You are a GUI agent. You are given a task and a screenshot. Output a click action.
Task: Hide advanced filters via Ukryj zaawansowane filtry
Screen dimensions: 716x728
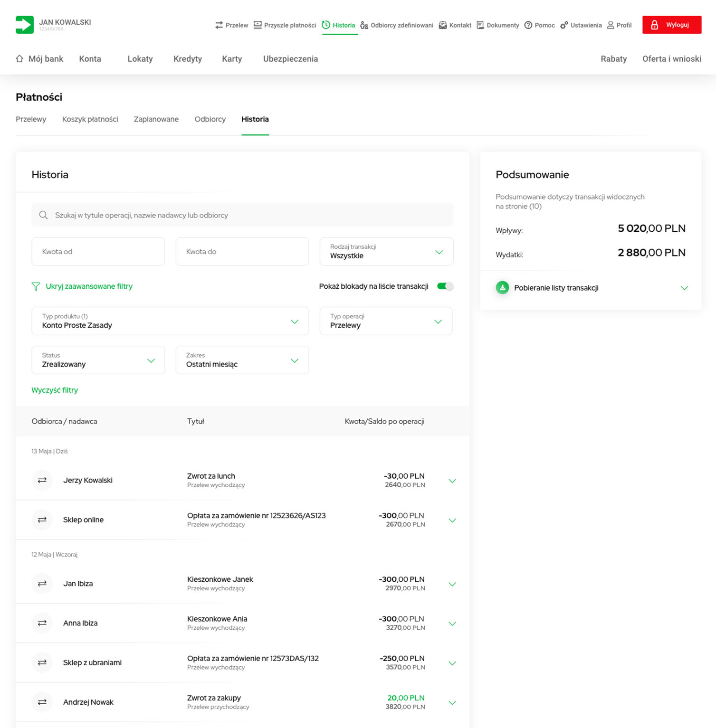(88, 286)
